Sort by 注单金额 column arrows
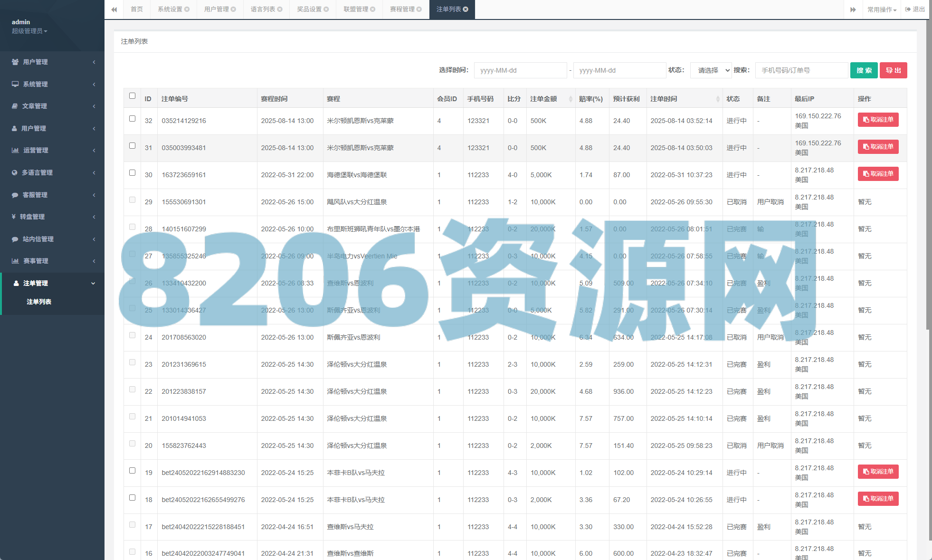Image resolution: width=932 pixels, height=560 pixels. pos(571,99)
